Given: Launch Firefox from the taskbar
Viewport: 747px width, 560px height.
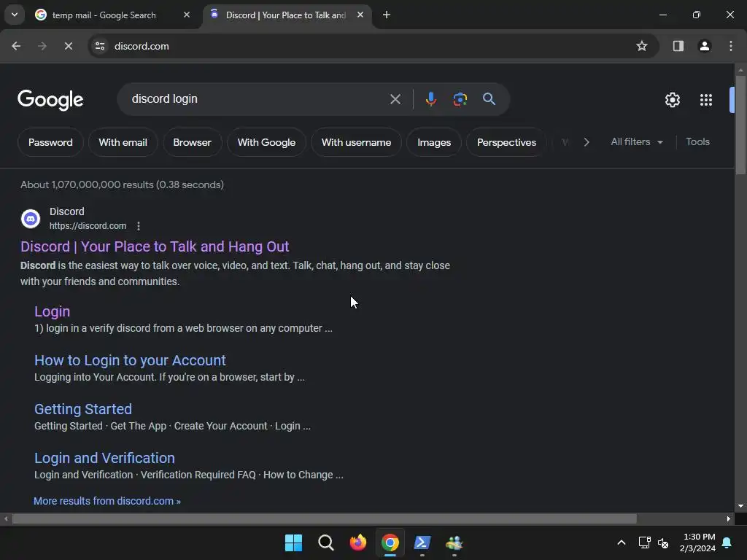Looking at the screenshot, I should (357, 542).
